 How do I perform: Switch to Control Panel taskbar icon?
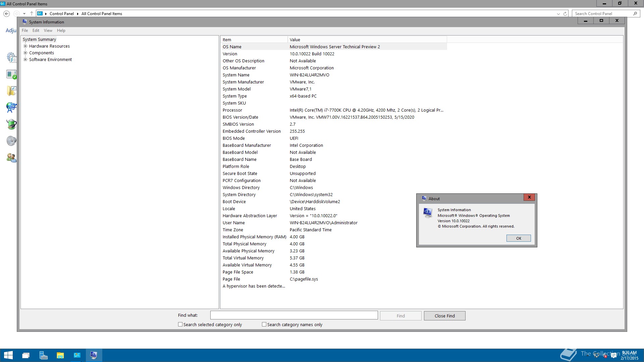tap(77, 355)
